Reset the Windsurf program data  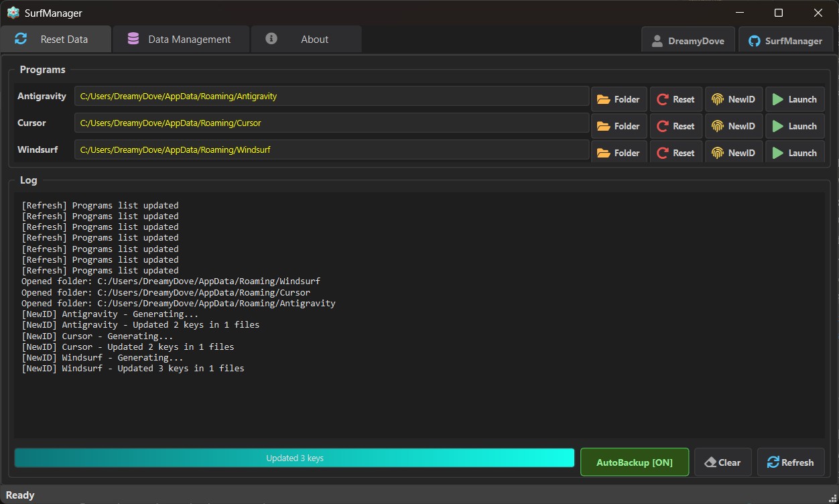pyautogui.click(x=676, y=152)
